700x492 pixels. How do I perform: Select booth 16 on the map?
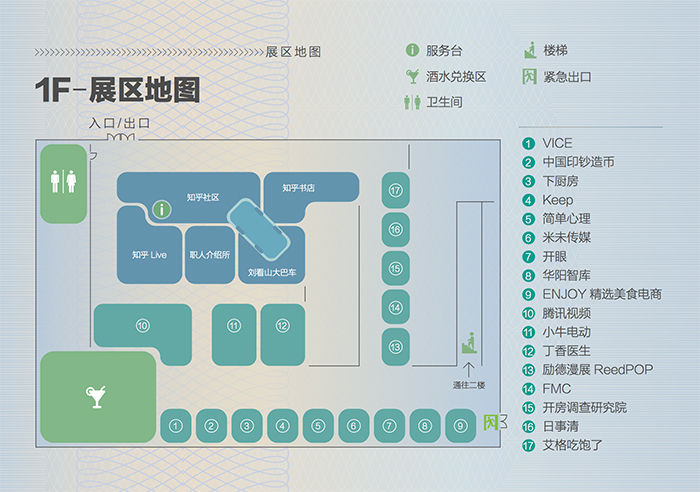click(396, 229)
